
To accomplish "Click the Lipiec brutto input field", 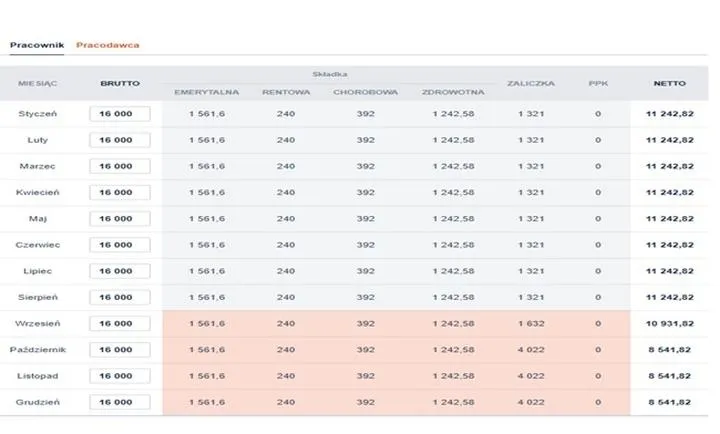I will [120, 271].
